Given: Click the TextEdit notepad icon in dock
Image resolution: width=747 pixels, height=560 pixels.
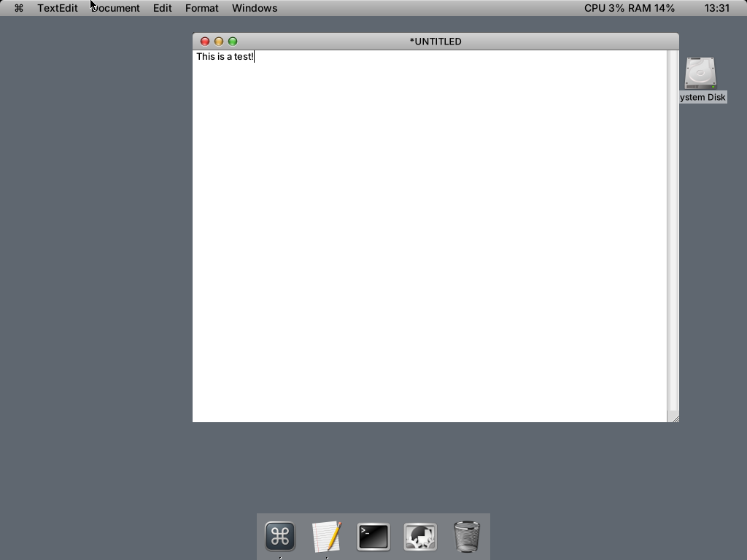Looking at the screenshot, I should click(x=327, y=537).
